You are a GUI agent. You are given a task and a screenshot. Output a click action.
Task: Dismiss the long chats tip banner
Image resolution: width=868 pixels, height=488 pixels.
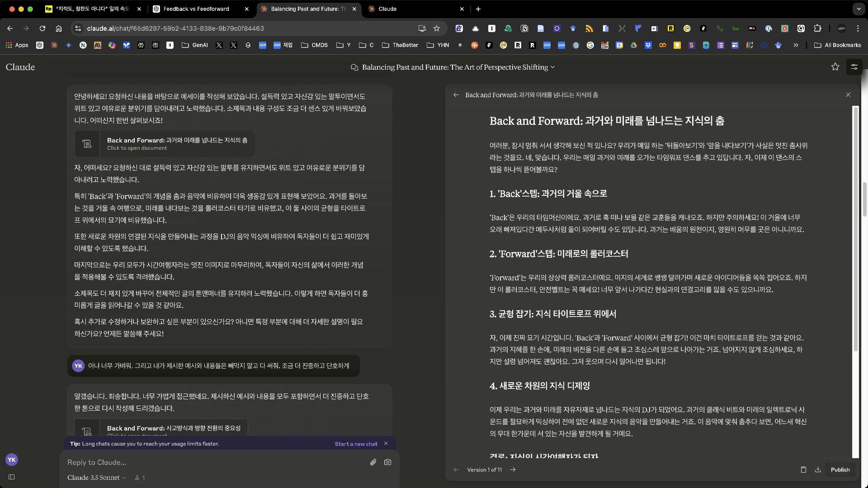tap(386, 444)
